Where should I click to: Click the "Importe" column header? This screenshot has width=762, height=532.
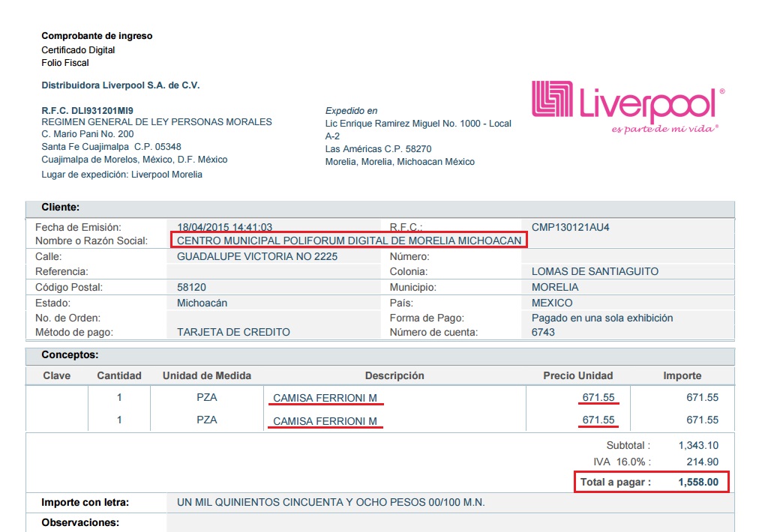(x=682, y=375)
